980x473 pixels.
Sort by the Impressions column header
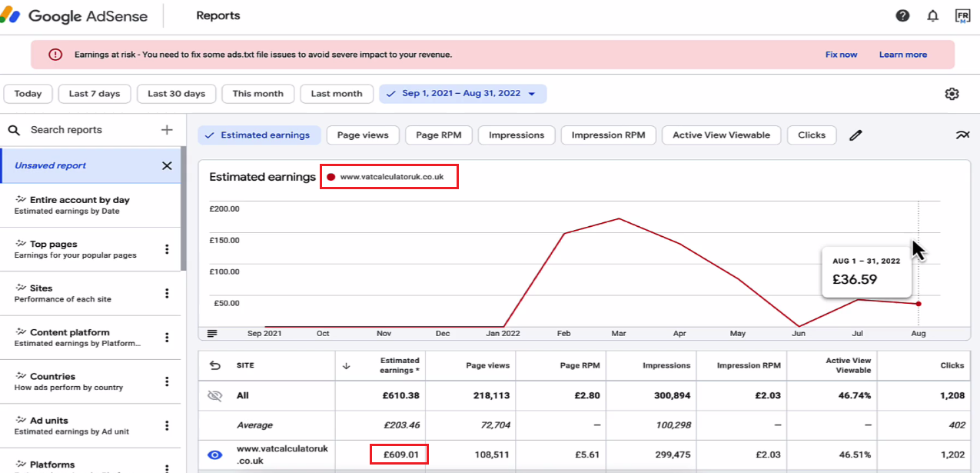666,365
